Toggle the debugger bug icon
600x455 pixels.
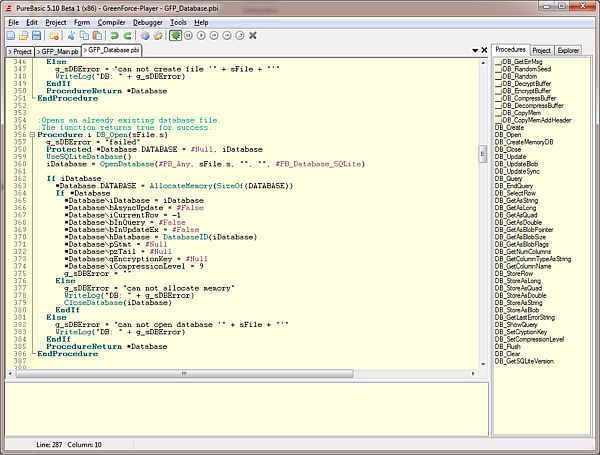click(x=176, y=35)
